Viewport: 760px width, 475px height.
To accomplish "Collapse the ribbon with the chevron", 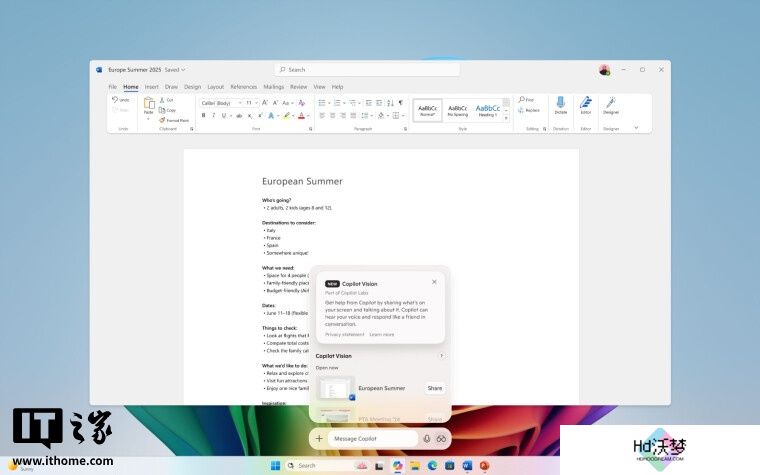I will pyautogui.click(x=636, y=128).
